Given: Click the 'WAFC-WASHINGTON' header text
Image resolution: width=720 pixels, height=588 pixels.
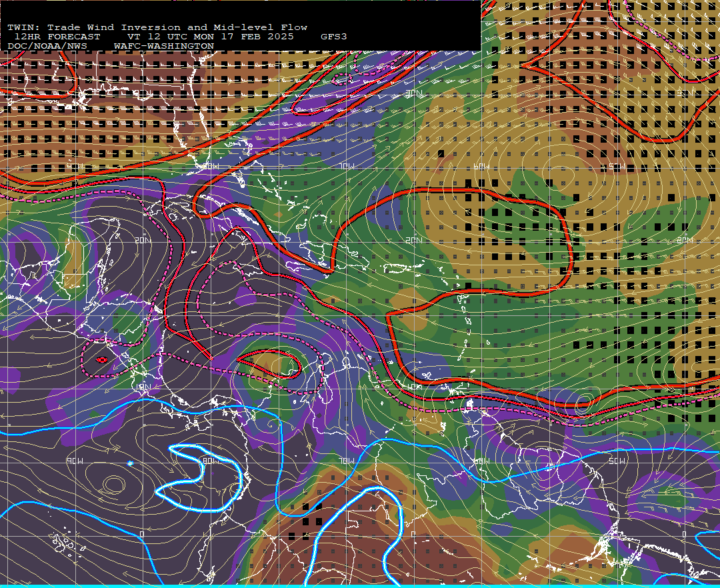Looking at the screenshot, I should 164,46.
